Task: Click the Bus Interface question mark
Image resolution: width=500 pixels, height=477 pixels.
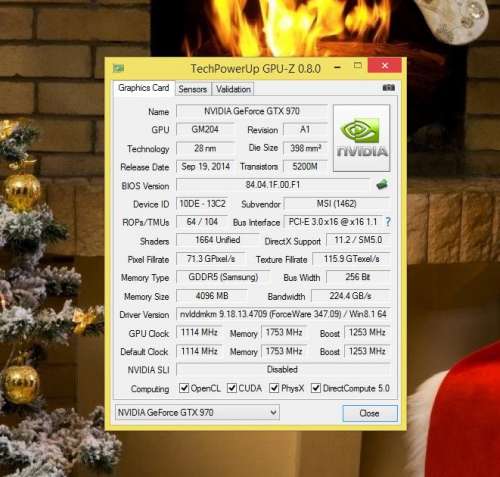Action: pyautogui.click(x=388, y=222)
